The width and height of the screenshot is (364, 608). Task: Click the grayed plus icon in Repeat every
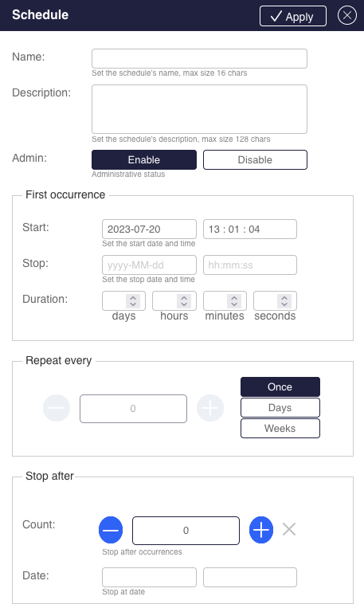tap(210, 408)
